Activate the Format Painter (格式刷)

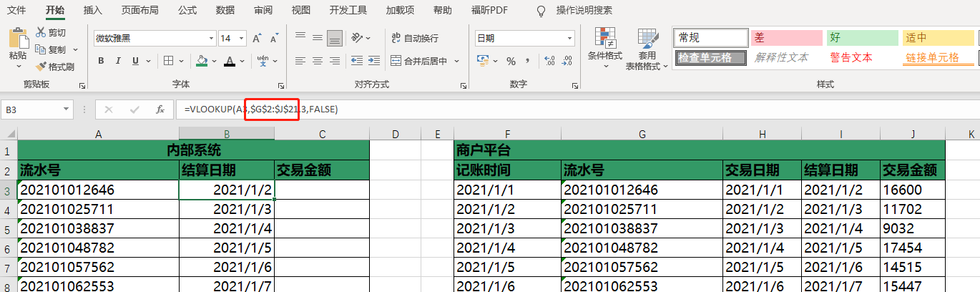point(55,67)
